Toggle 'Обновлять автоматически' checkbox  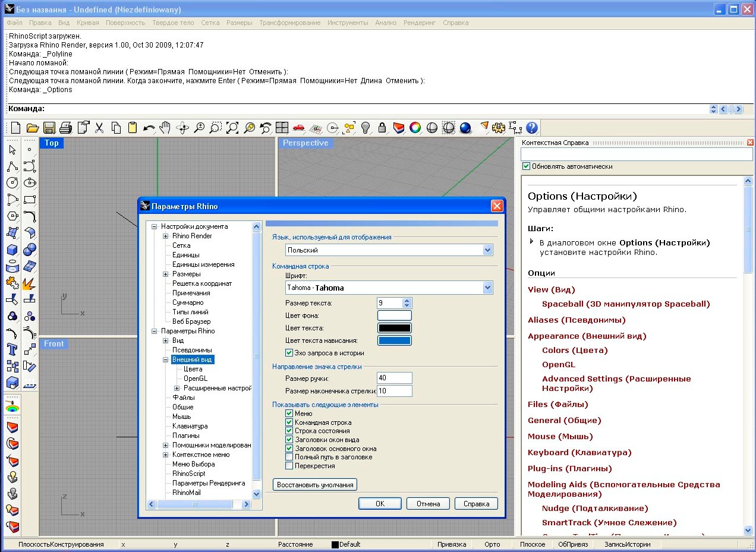(x=526, y=166)
